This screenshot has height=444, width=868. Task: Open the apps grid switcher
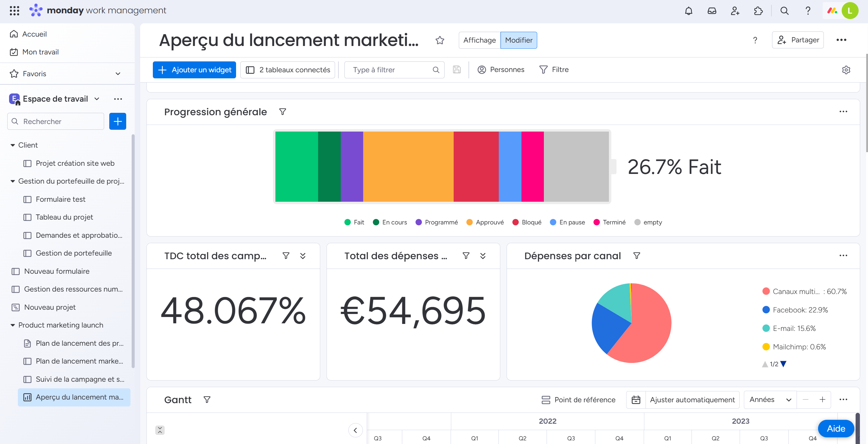tap(14, 11)
